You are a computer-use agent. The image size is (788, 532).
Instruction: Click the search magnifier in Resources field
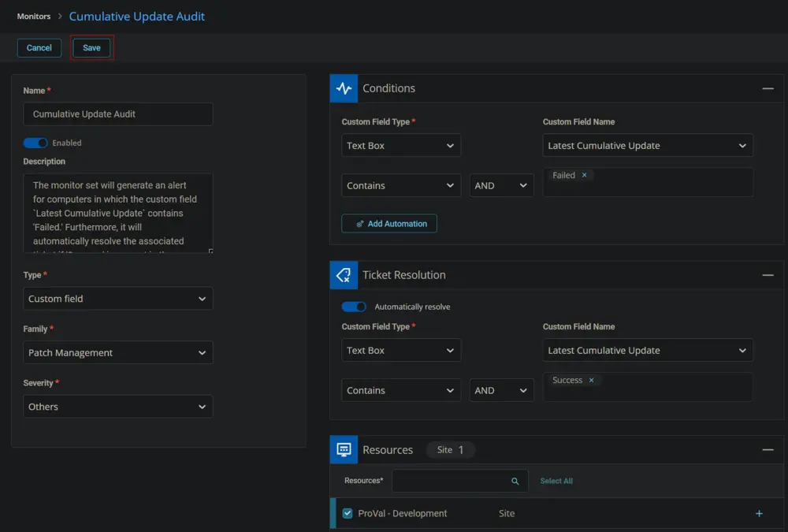pyautogui.click(x=515, y=482)
